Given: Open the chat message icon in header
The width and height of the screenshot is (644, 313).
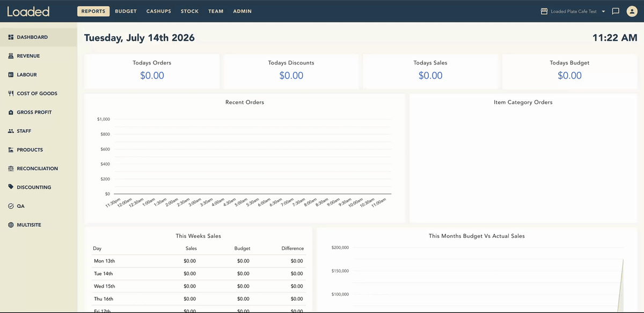Looking at the screenshot, I should (x=616, y=11).
